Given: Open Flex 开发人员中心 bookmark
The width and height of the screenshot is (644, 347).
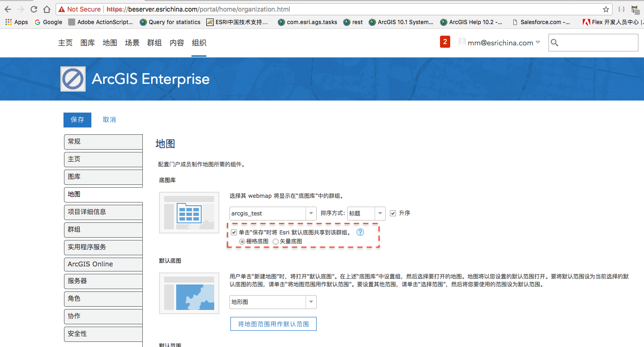Looking at the screenshot, I should click(x=612, y=22).
